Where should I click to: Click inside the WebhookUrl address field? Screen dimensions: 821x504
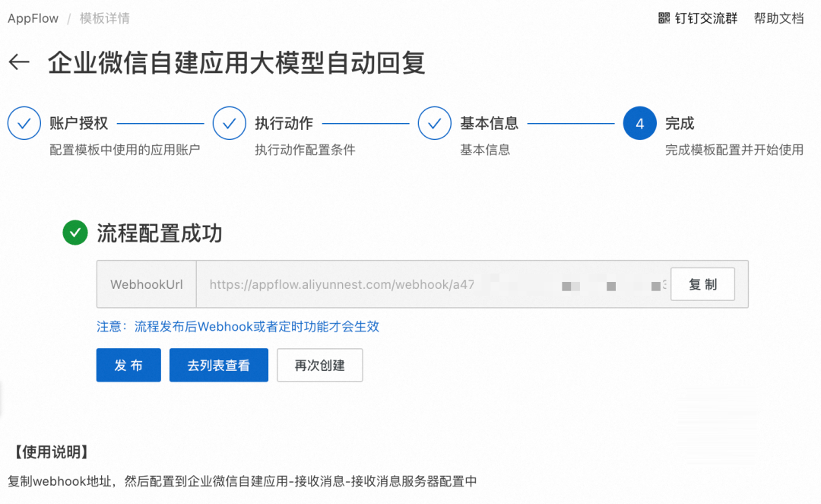pyautogui.click(x=433, y=284)
